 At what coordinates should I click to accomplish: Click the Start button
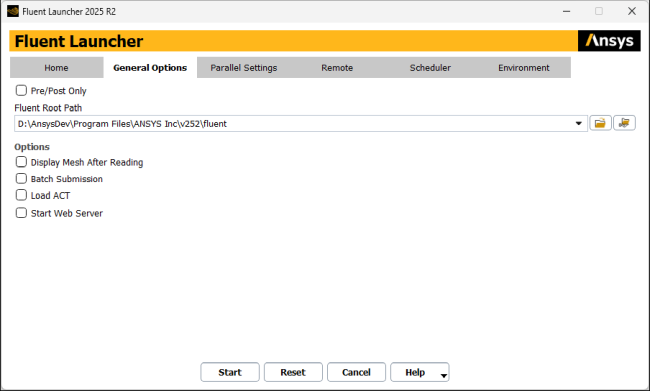pyautogui.click(x=230, y=372)
